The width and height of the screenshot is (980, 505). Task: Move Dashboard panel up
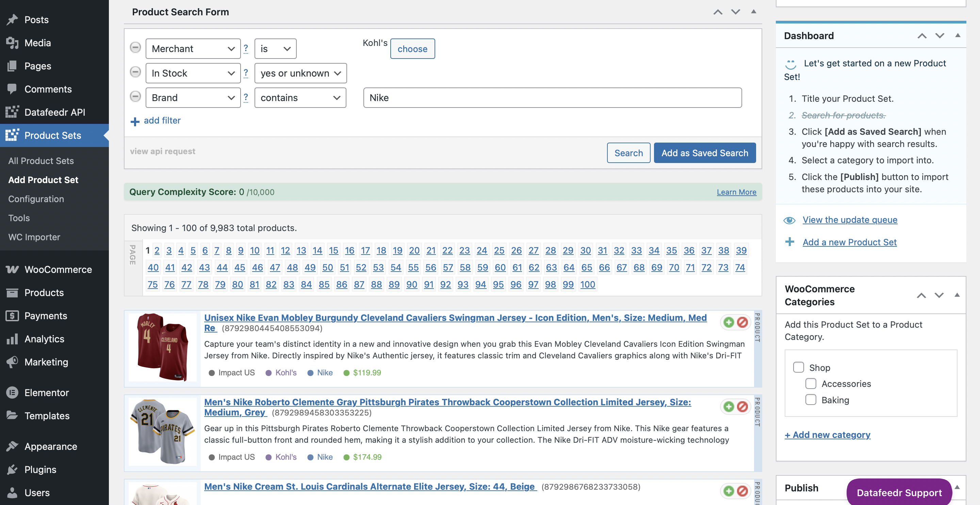(x=922, y=36)
